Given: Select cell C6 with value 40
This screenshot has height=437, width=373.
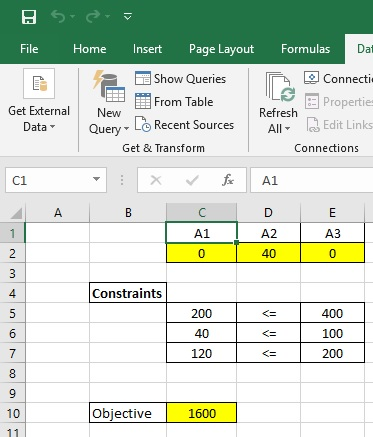Looking at the screenshot, I should (x=201, y=333).
